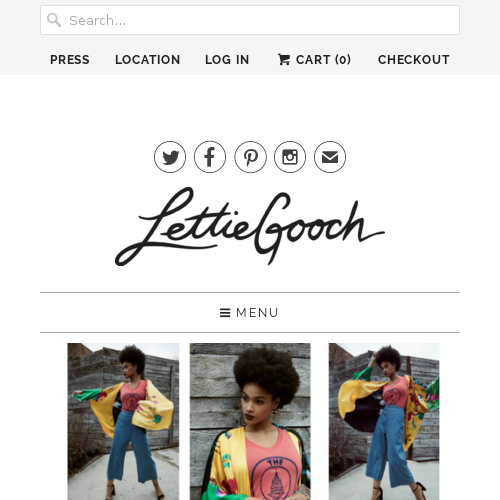Click the hamburger menu icon
The image size is (500, 500).
coord(225,313)
